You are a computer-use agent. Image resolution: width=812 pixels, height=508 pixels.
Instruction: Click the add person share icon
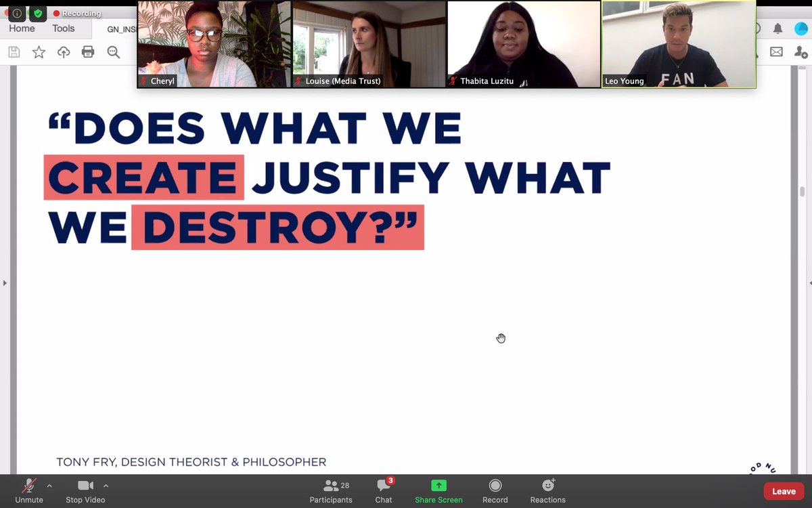801,51
